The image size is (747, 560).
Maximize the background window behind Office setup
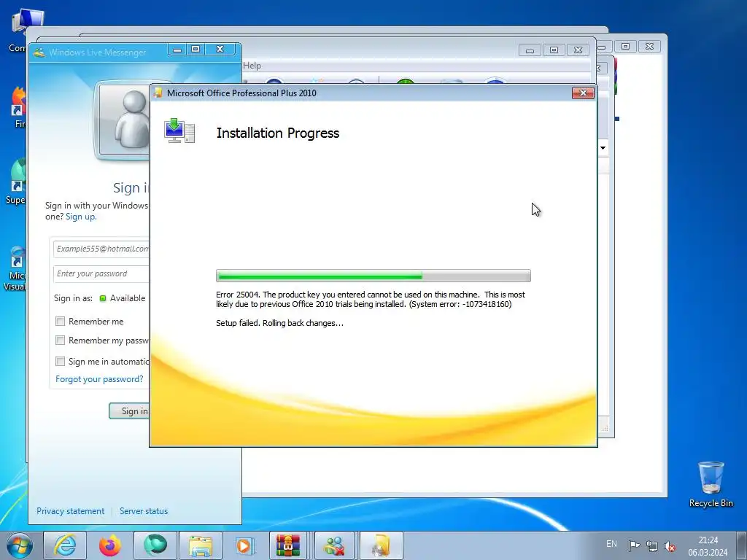point(554,50)
